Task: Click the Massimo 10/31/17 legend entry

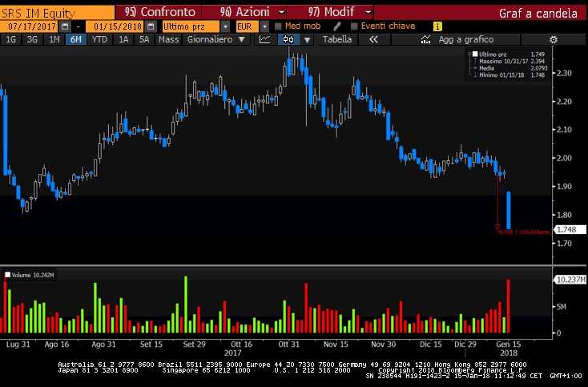Action: click(x=512, y=61)
